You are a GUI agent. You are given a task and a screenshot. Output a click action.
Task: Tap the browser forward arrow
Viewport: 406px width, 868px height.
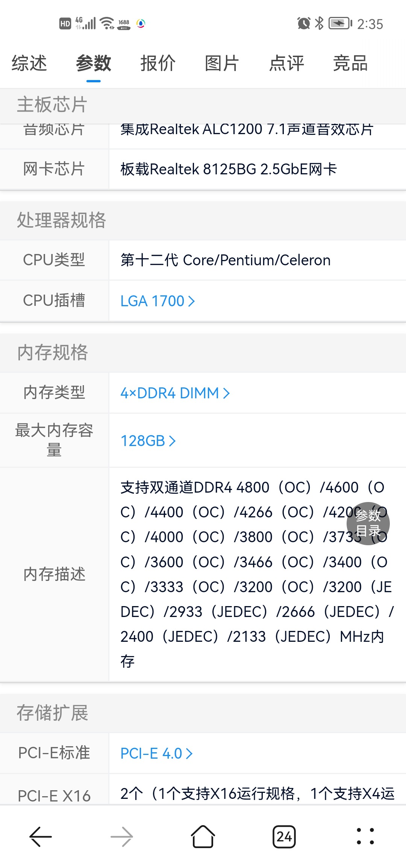[x=122, y=836]
